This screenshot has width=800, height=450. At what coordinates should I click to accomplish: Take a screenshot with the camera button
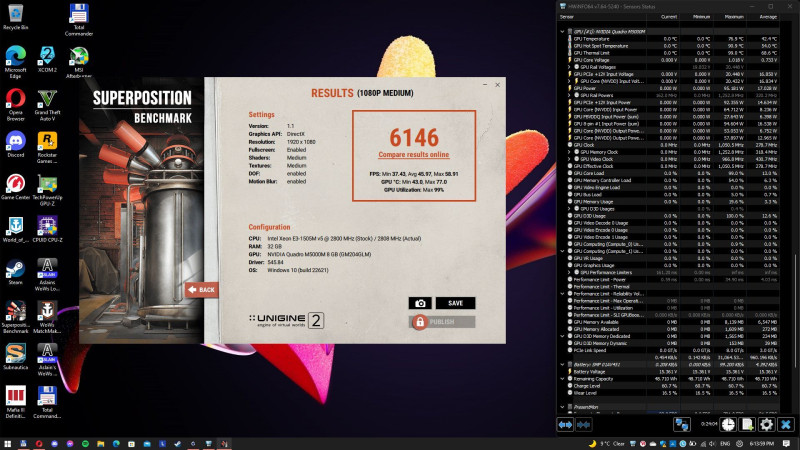pos(420,303)
